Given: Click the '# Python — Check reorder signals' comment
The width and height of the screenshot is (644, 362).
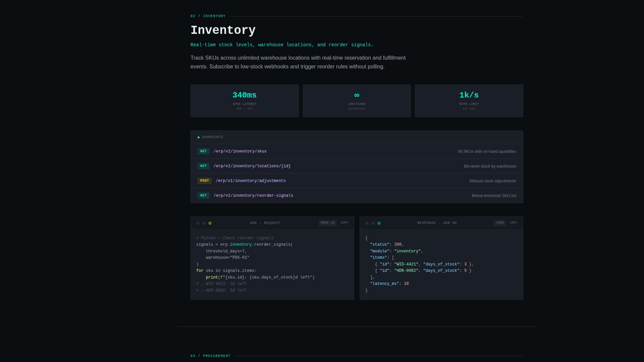Looking at the screenshot, I should (x=235, y=238).
